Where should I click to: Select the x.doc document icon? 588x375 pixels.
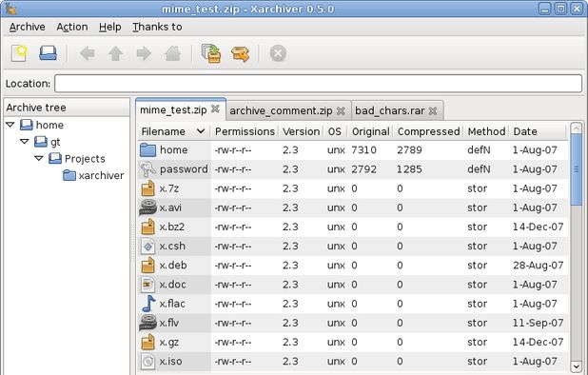[147, 285]
